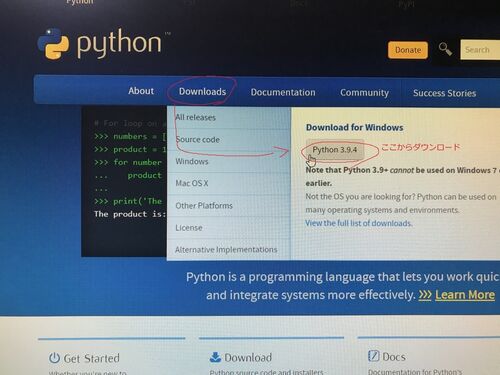Click the '>>> for number' code line
This screenshot has height=375, width=500.
(x=128, y=162)
